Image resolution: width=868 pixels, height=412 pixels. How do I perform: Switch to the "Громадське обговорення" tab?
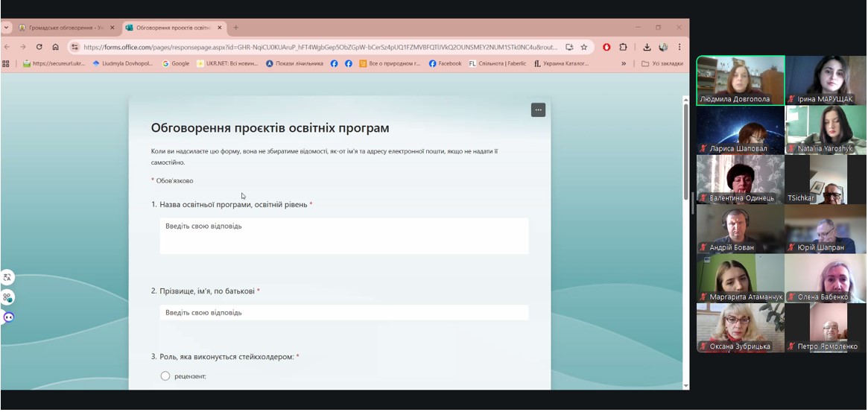point(66,28)
